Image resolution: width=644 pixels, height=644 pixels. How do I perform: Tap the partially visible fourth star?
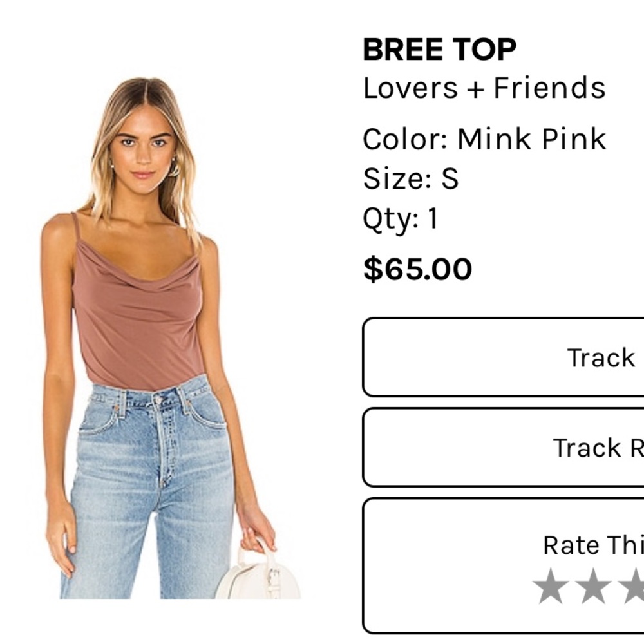pyautogui.click(x=643, y=586)
